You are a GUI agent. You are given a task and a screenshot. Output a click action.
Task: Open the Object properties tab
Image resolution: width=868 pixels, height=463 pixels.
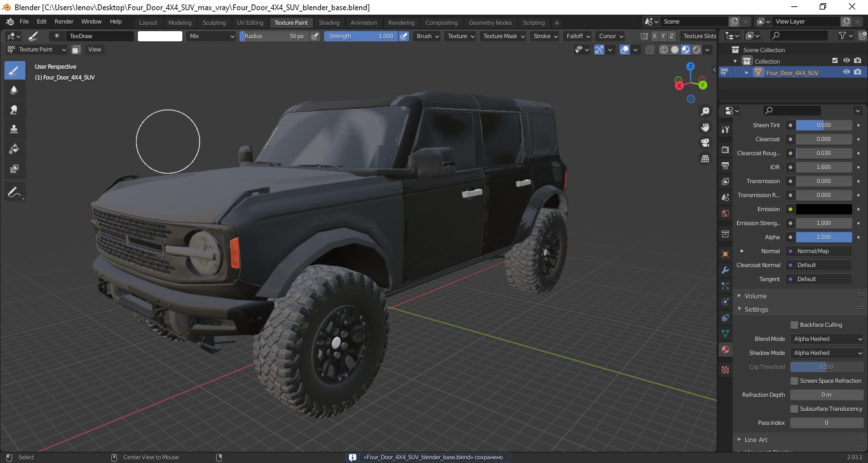point(725,254)
